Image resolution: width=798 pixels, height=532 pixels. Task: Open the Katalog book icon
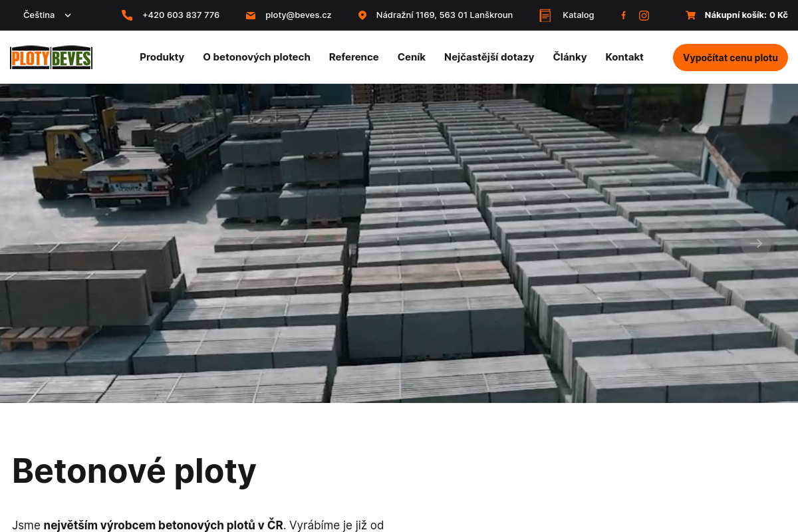(x=545, y=15)
